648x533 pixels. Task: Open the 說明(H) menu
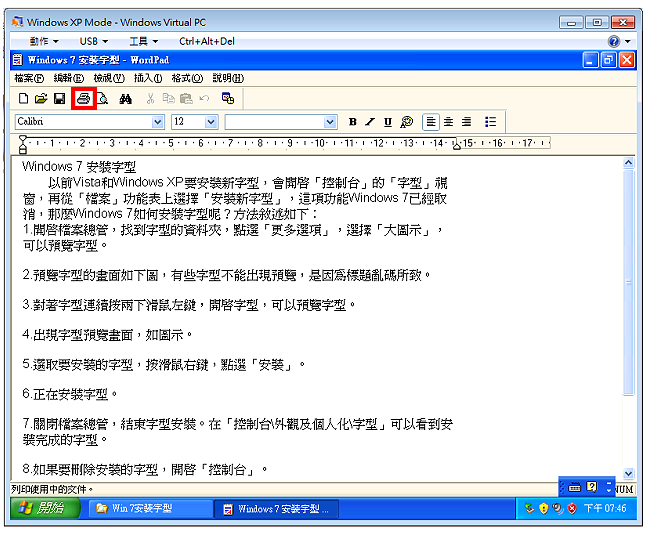[x=228, y=78]
